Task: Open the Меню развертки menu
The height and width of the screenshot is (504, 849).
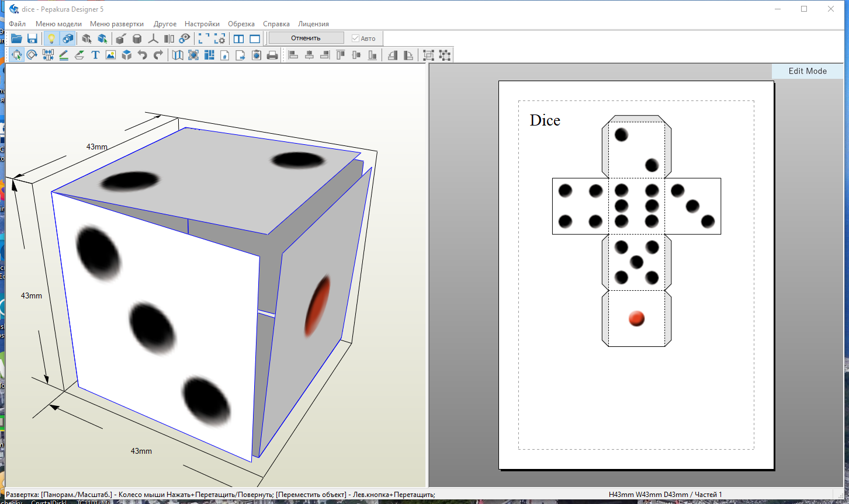Action: click(x=117, y=24)
